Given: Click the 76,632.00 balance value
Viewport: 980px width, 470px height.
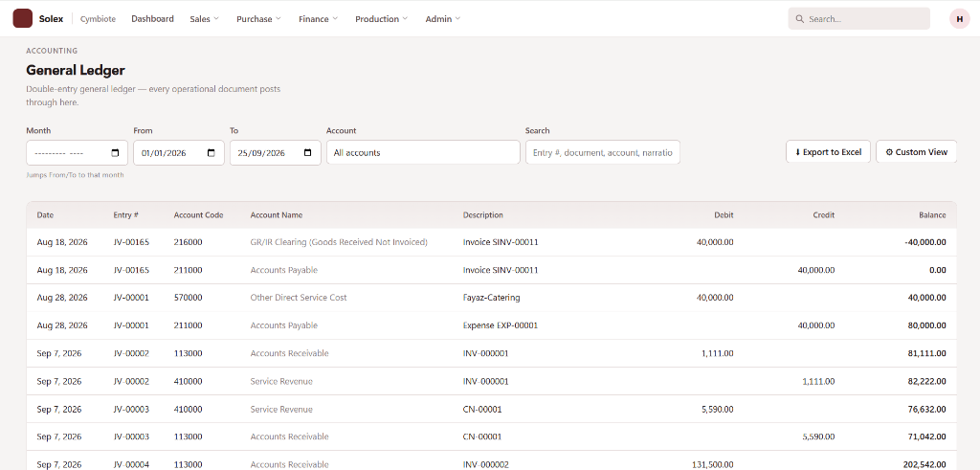Looking at the screenshot, I should (x=926, y=410).
